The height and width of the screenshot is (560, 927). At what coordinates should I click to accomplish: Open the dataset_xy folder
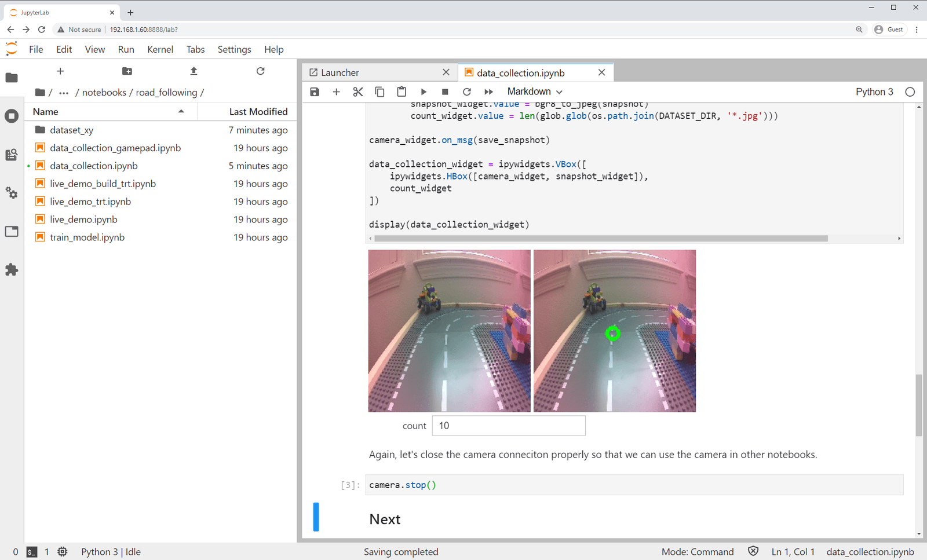pyautogui.click(x=161, y=130)
